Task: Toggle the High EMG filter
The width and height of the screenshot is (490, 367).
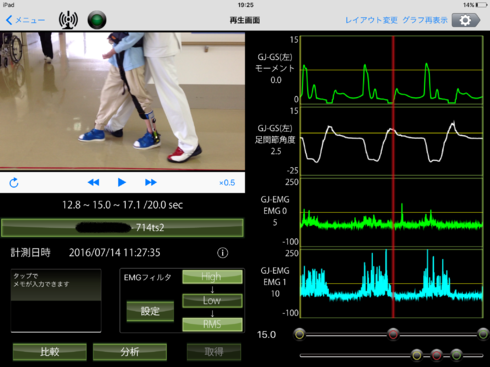Action: 212,277
